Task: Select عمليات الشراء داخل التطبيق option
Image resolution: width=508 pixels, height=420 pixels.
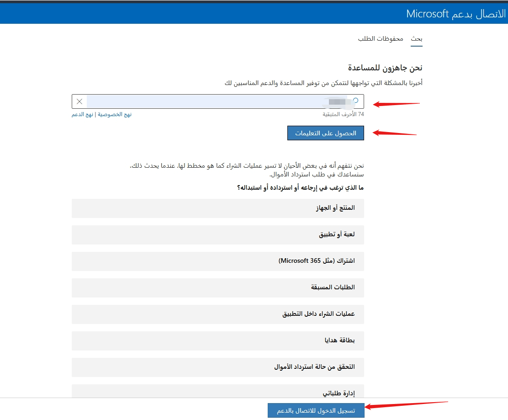Action: (x=218, y=314)
